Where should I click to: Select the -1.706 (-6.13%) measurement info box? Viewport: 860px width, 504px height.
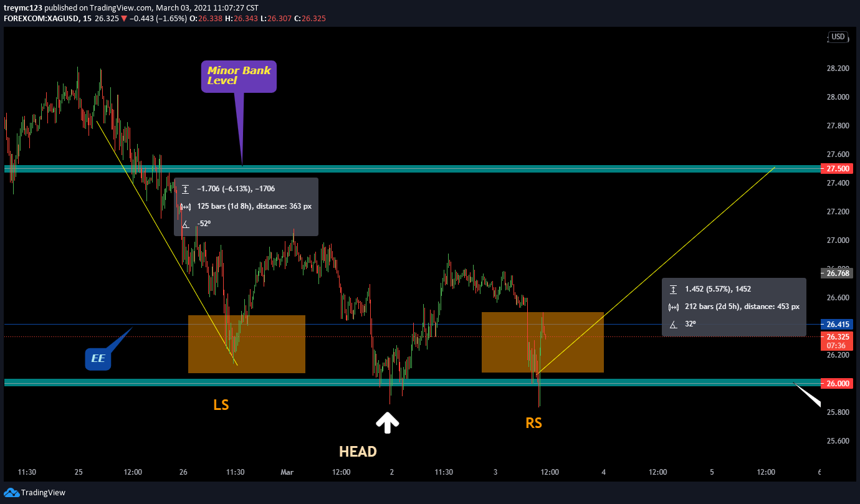click(x=246, y=207)
